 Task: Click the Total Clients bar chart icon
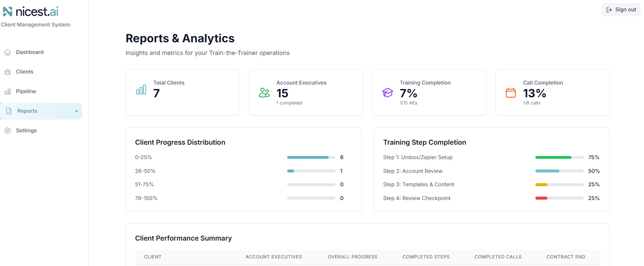(x=141, y=90)
